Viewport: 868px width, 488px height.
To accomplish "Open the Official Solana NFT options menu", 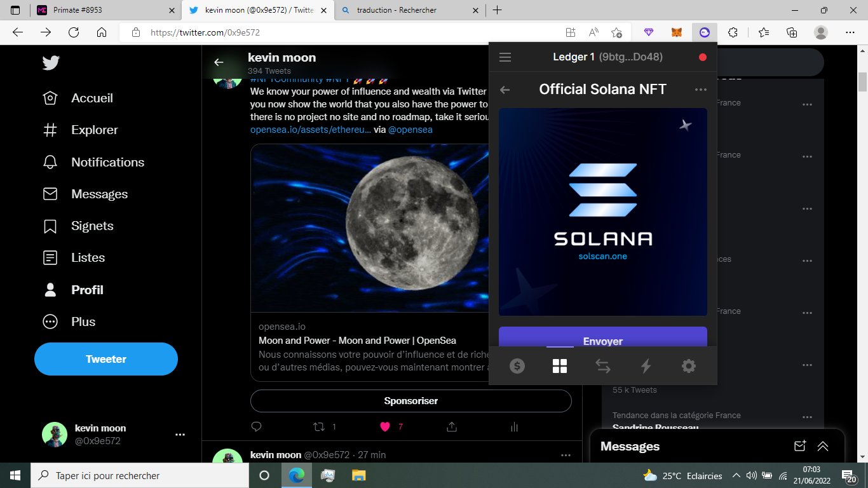I will tap(701, 90).
